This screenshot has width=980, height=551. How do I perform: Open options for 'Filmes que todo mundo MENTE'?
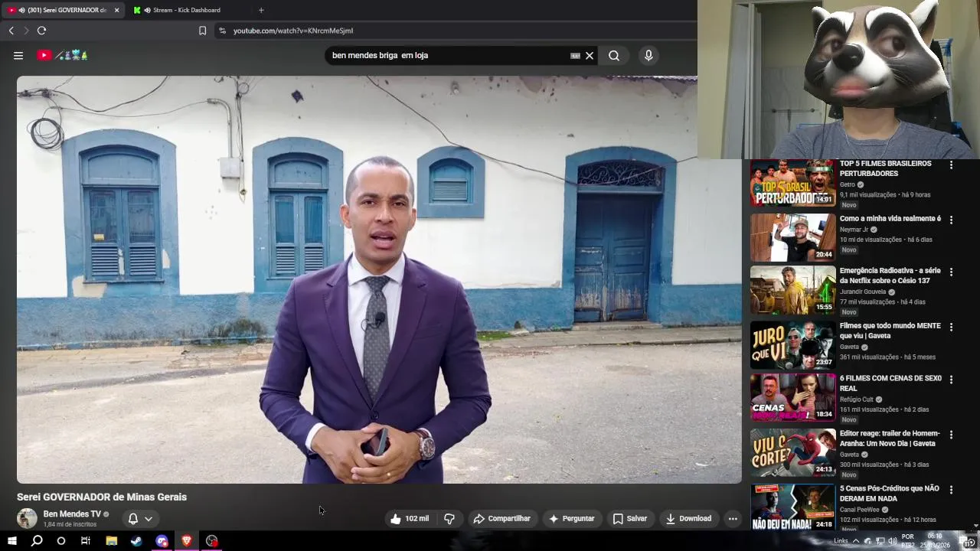pyautogui.click(x=951, y=327)
